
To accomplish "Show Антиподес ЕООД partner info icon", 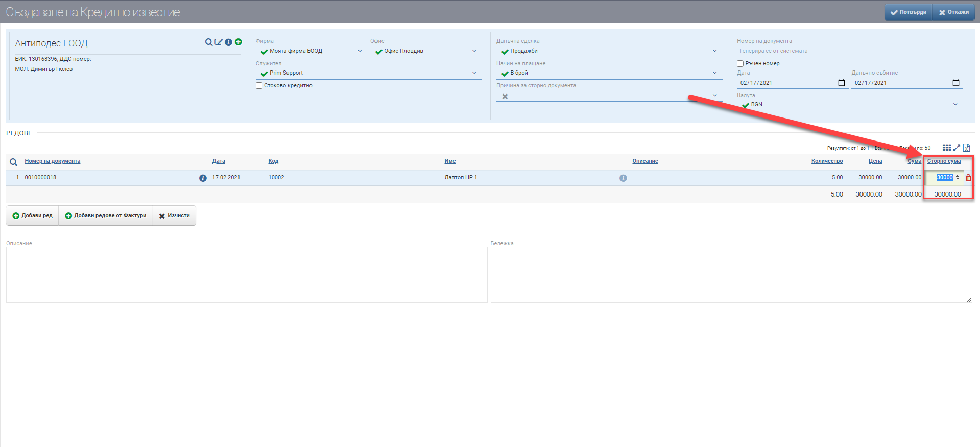I will point(228,42).
